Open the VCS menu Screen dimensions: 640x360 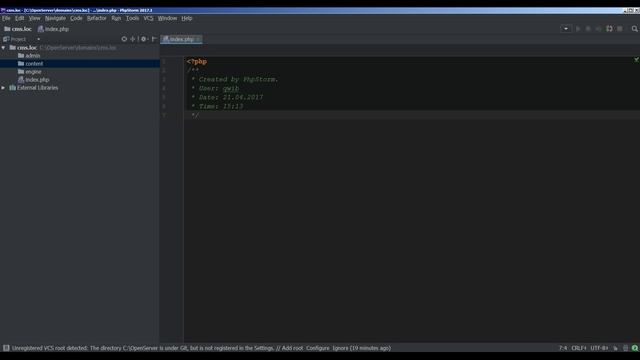148,18
